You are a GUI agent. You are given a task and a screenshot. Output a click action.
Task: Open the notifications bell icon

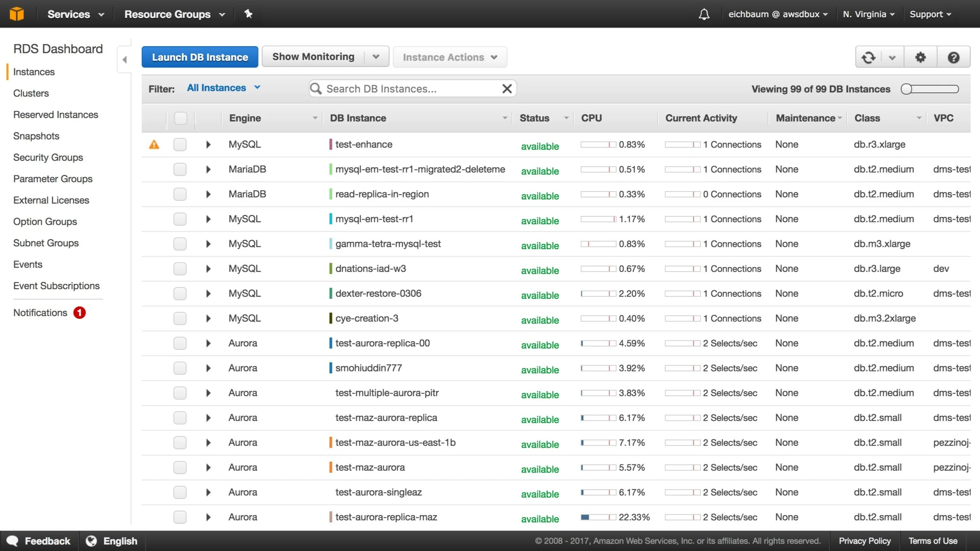704,14
